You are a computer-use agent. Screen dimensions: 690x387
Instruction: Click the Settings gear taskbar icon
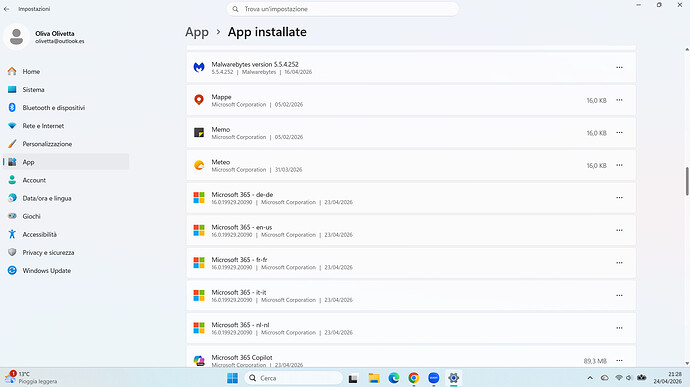[453, 378]
